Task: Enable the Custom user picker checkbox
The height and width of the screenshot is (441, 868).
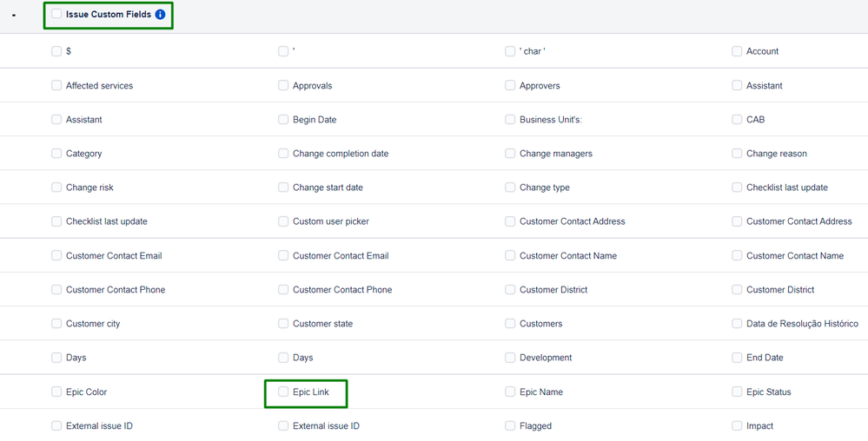Action: pyautogui.click(x=283, y=221)
